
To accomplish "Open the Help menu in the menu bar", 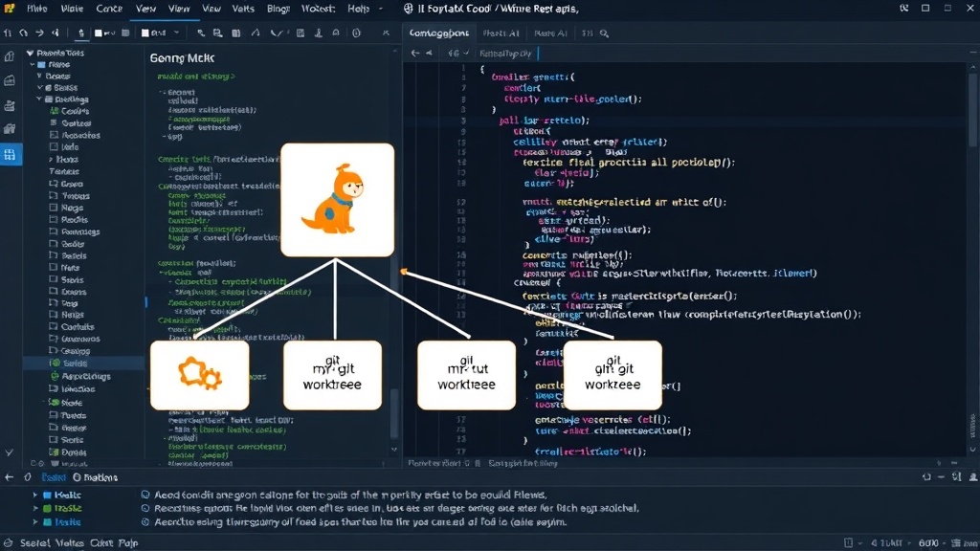I will (358, 9).
